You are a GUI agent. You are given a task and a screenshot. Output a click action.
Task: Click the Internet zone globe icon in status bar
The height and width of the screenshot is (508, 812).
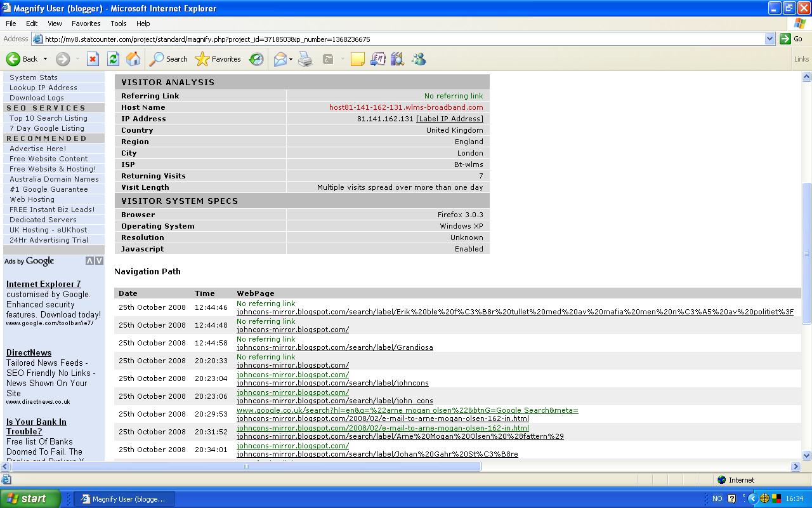pos(721,480)
